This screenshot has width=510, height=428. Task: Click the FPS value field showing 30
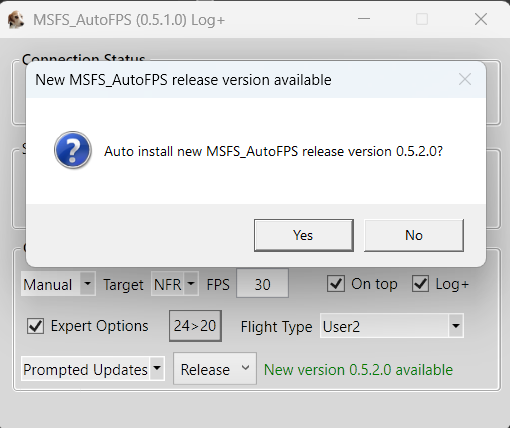tap(262, 284)
